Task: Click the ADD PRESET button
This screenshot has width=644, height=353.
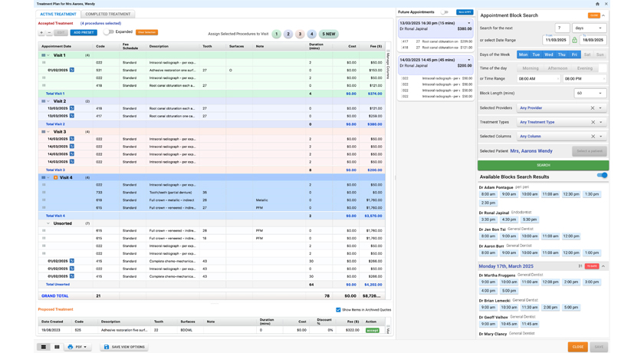Action: (x=84, y=32)
